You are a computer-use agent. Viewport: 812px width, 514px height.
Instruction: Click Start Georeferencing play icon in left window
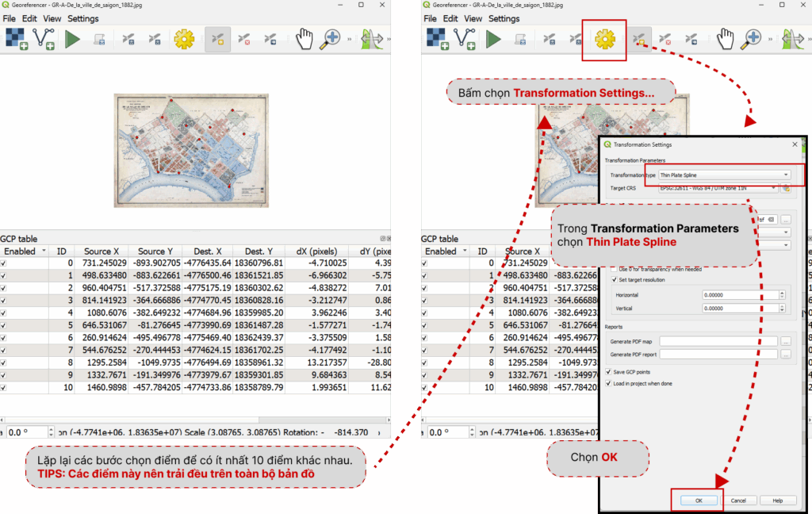point(72,40)
